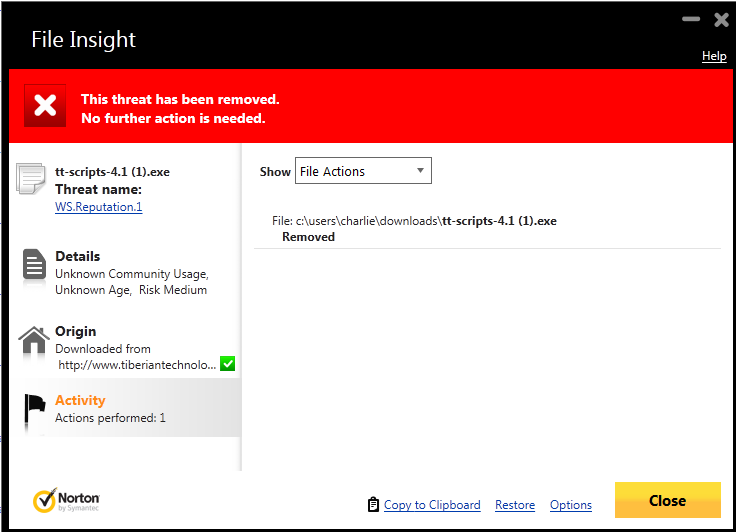Click the file page icon for tt-scripts

(31, 180)
